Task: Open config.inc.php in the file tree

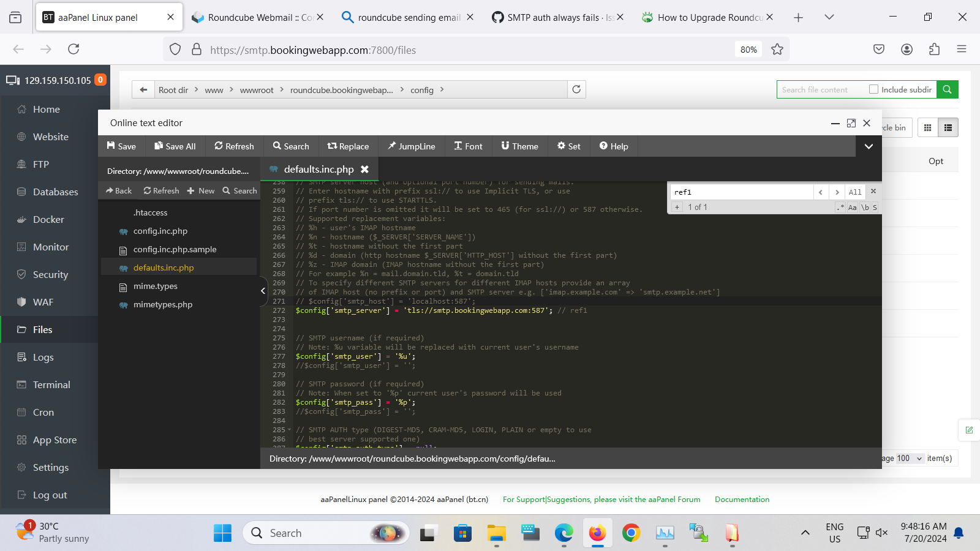Action: (x=160, y=231)
